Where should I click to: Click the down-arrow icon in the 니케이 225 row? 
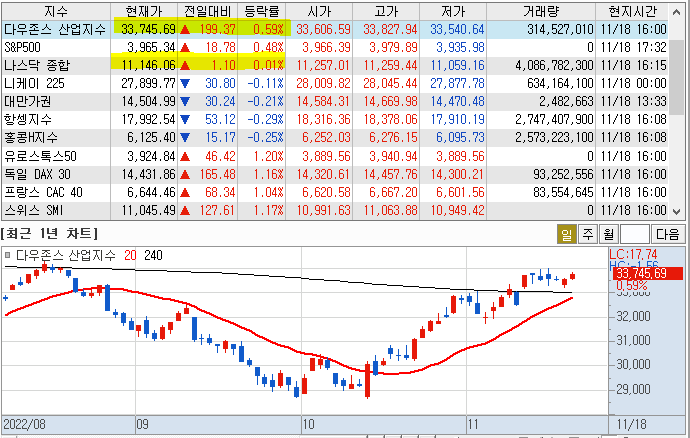point(185,83)
